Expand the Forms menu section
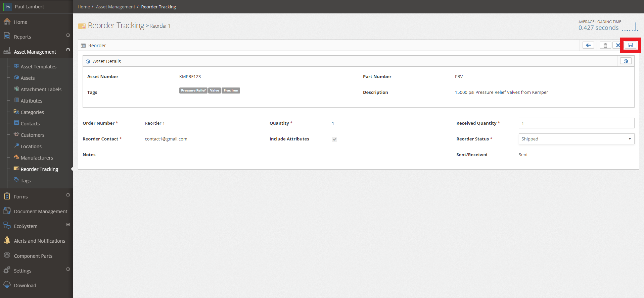 (x=68, y=195)
